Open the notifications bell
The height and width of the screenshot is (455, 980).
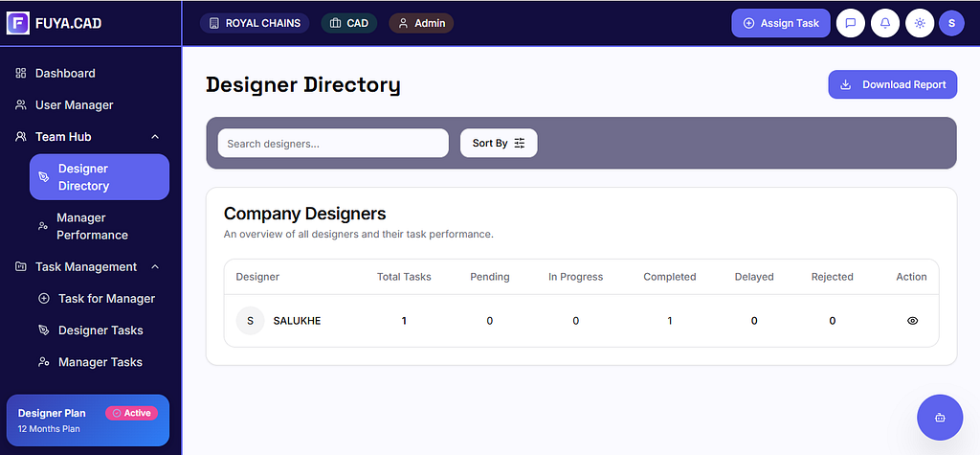click(885, 23)
